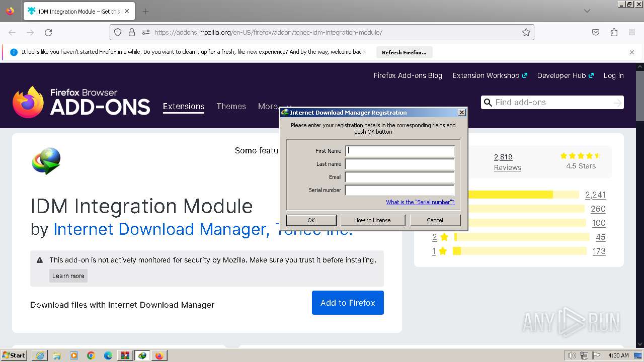Switch to Firefox taskbar button
This screenshot has width=644, height=362.
point(159,355)
